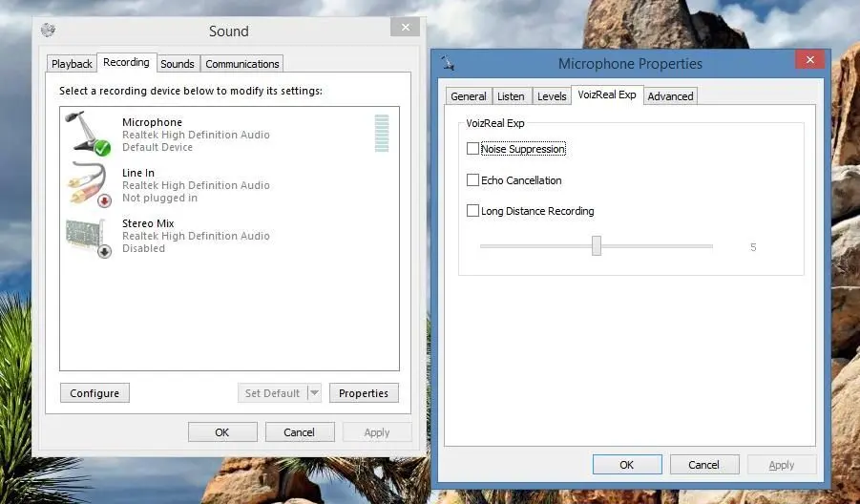Click the Configure button

pos(94,392)
